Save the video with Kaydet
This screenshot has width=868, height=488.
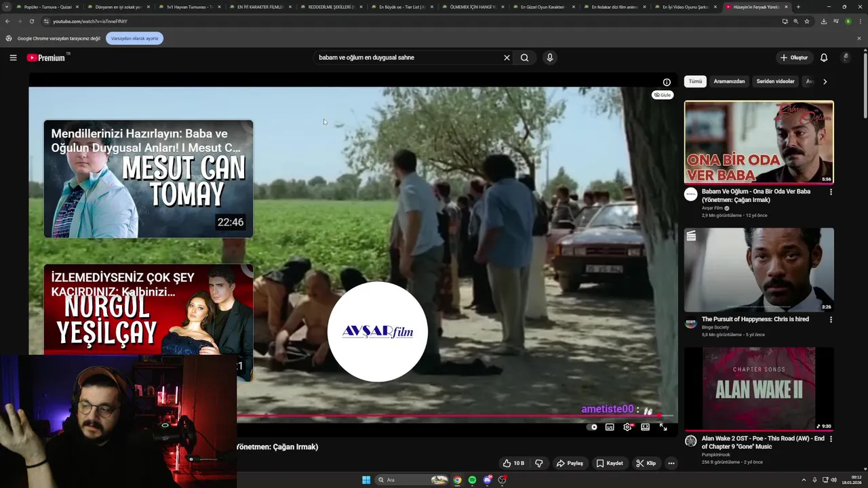pos(610,464)
